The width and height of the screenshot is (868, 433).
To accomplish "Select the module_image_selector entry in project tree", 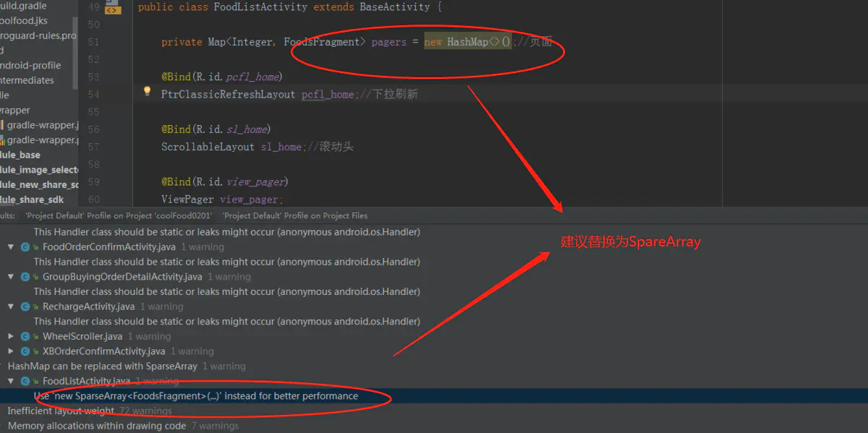I will pyautogui.click(x=39, y=170).
